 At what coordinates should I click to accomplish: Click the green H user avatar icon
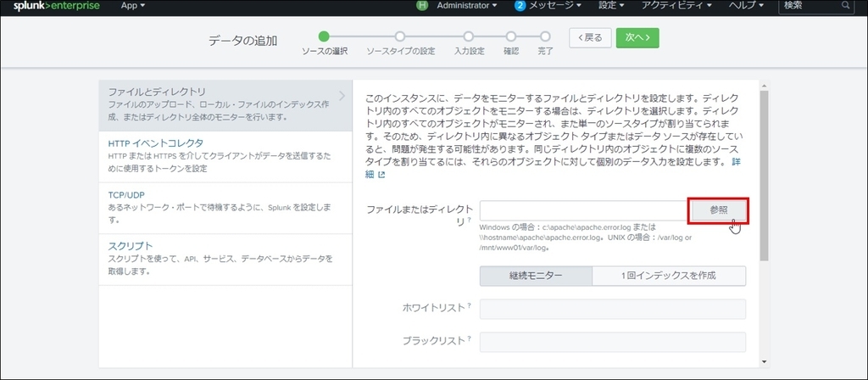(424, 6)
